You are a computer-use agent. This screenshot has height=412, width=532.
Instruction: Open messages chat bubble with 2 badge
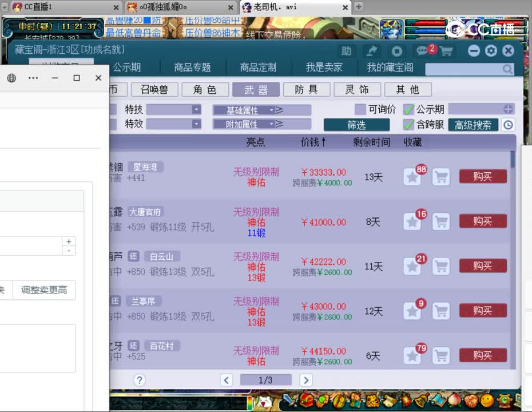[x=423, y=51]
